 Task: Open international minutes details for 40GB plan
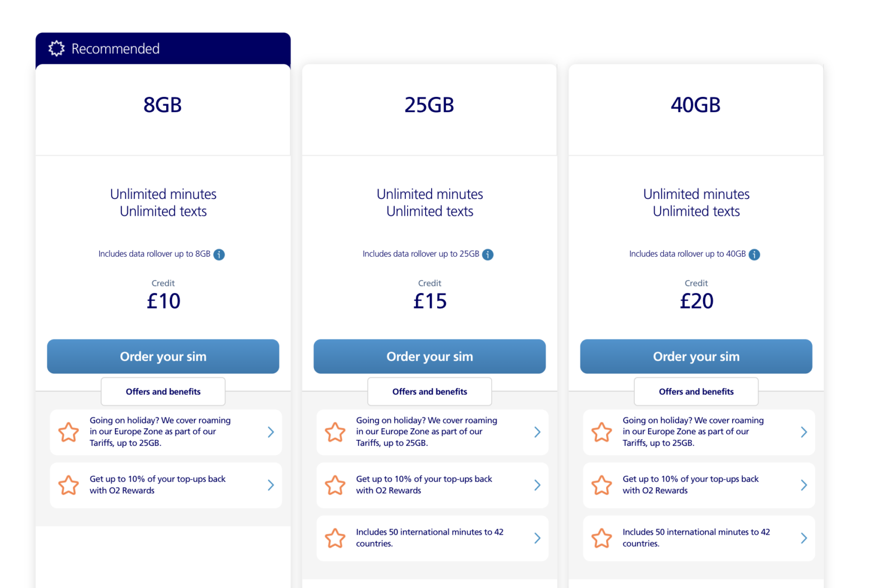tap(804, 538)
